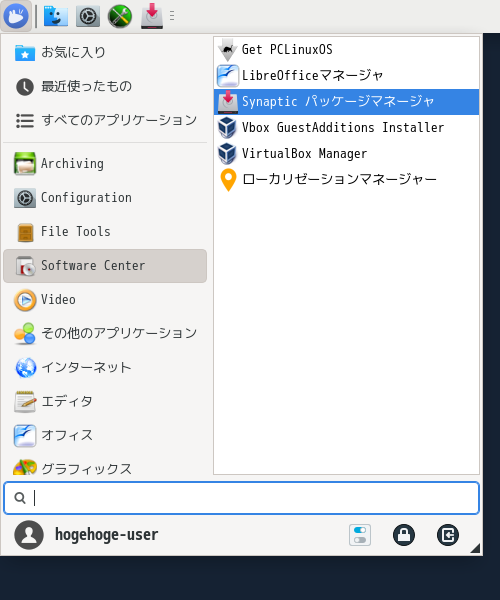Show 最近使ったもの recently used items
This screenshot has height=600, width=500.
(105, 87)
